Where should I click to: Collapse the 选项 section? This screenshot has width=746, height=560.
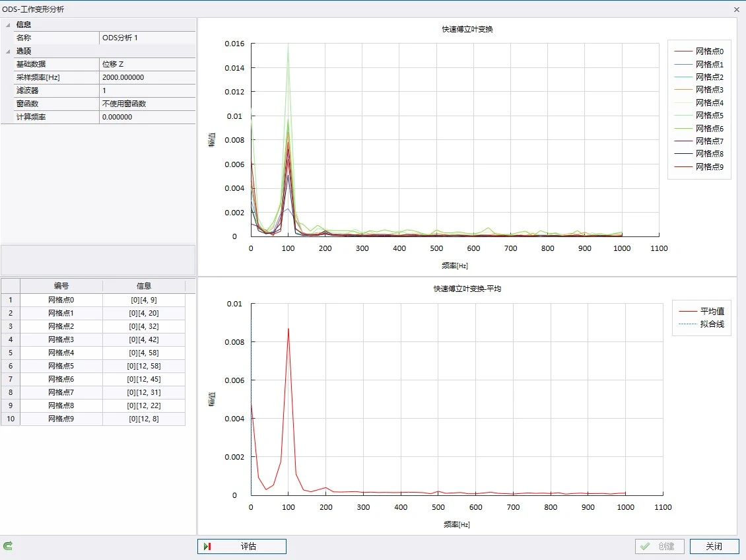[x=9, y=51]
